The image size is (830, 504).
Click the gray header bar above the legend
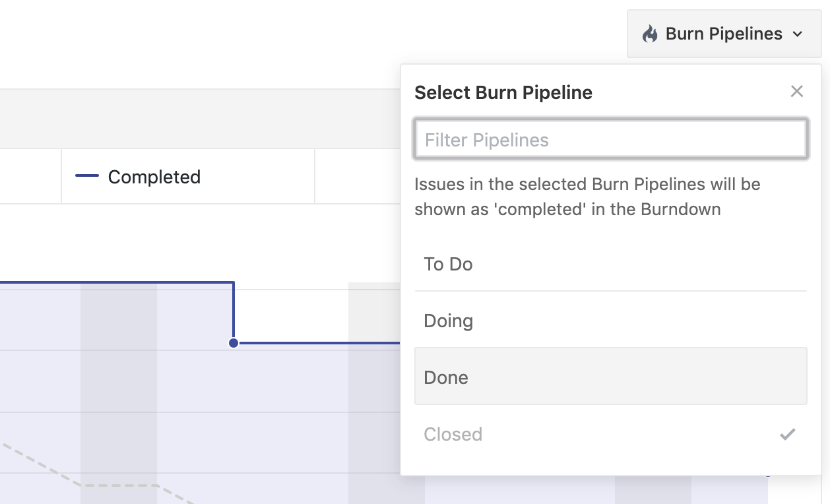click(x=198, y=119)
